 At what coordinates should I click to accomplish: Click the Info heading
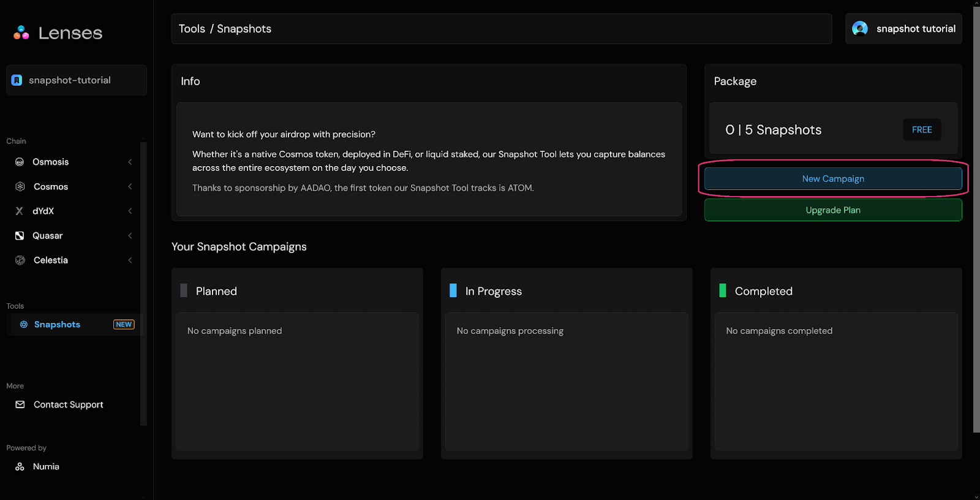[190, 81]
